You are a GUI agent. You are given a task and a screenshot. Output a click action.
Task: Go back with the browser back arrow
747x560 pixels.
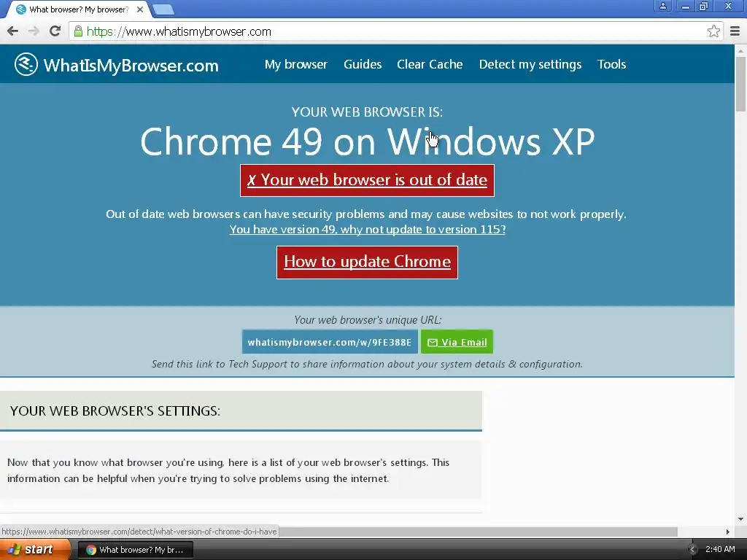point(13,31)
